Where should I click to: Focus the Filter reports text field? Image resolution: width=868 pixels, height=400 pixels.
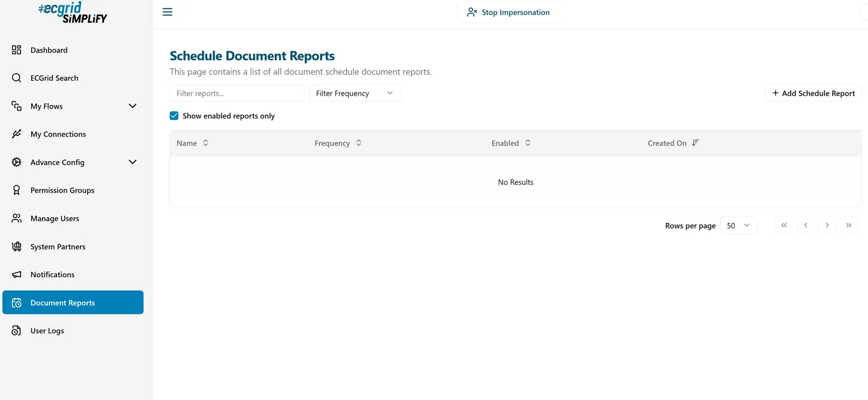point(237,93)
